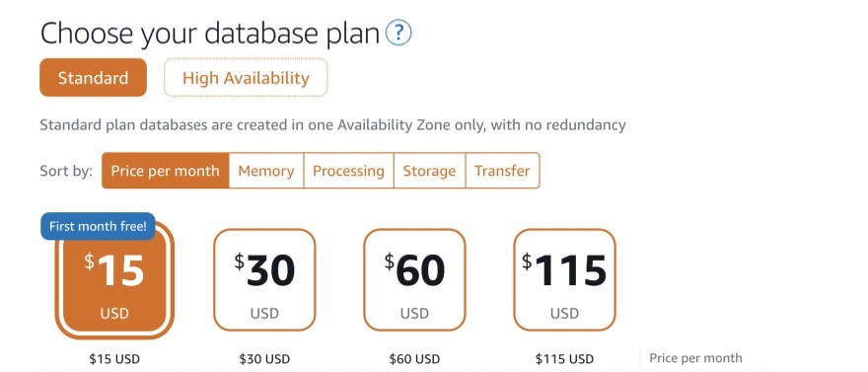Click the $115 USD price label below card
The image size is (868, 372).
point(564,359)
